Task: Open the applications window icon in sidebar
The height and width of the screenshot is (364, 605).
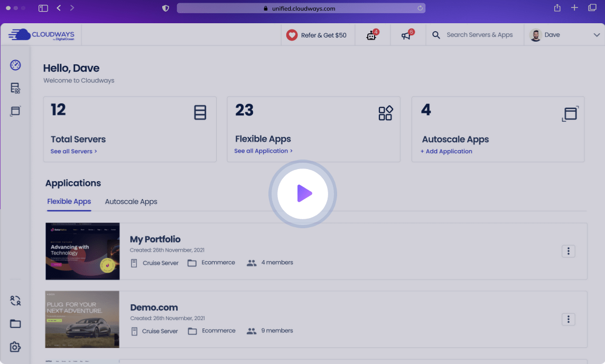Action: pos(15,111)
